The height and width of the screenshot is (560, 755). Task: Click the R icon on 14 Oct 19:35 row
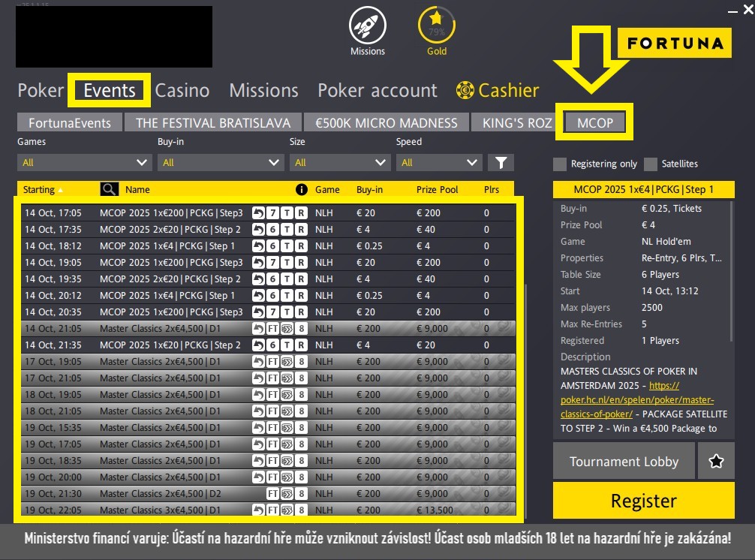[x=301, y=278]
